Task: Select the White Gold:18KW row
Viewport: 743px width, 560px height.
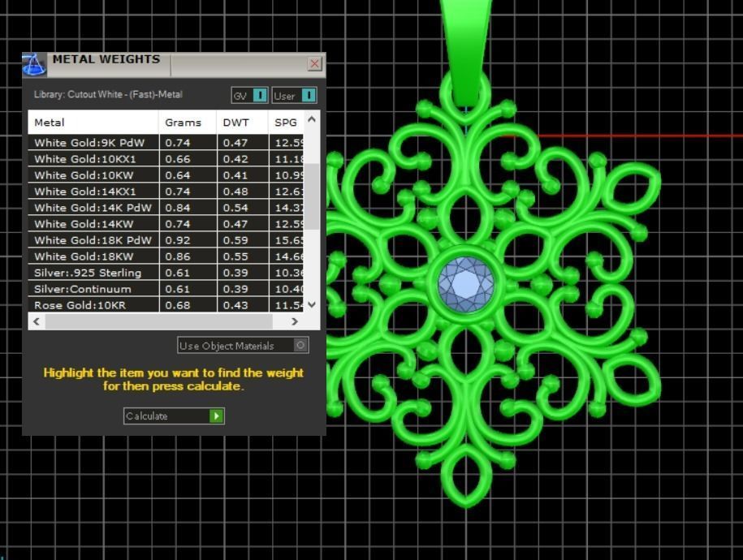Action: pyautogui.click(x=166, y=256)
